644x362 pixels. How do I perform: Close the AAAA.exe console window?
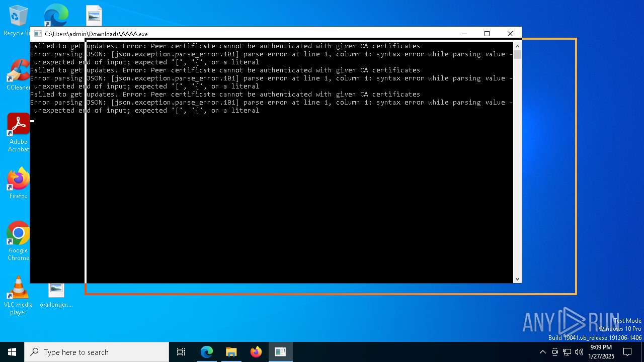[510, 34]
